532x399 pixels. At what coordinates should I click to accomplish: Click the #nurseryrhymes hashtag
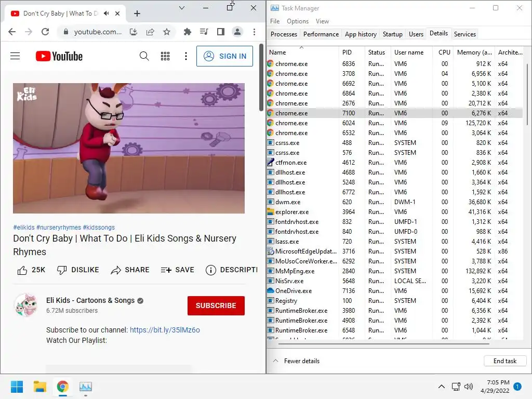[x=59, y=228]
